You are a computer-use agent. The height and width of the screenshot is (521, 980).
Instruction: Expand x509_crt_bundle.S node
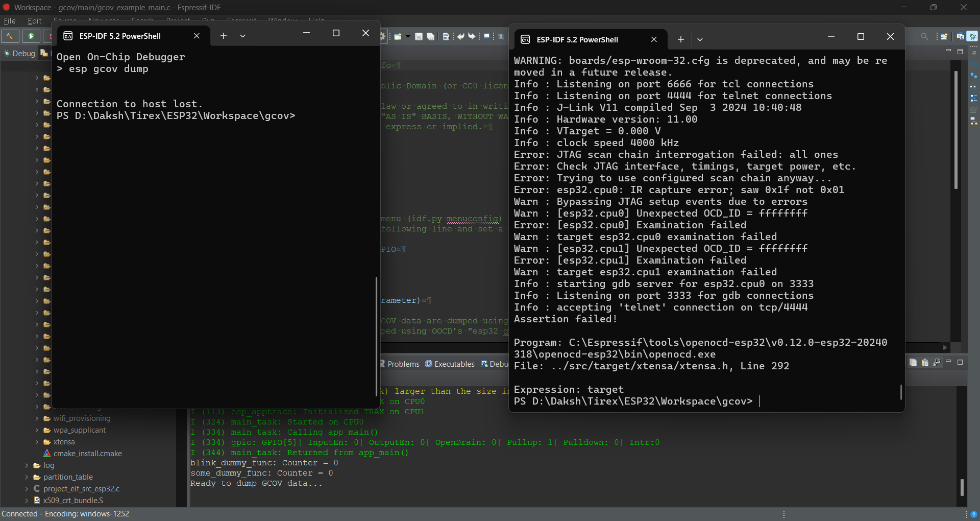27,501
